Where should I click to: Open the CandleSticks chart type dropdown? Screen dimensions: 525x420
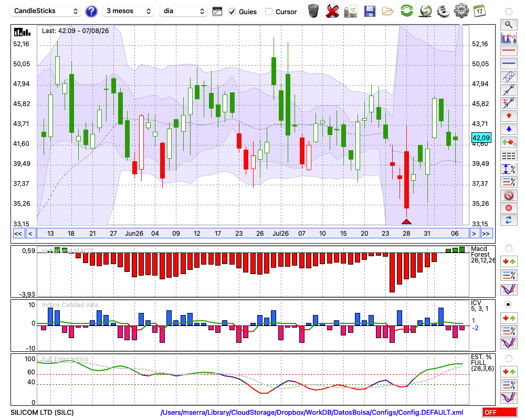click(x=46, y=11)
